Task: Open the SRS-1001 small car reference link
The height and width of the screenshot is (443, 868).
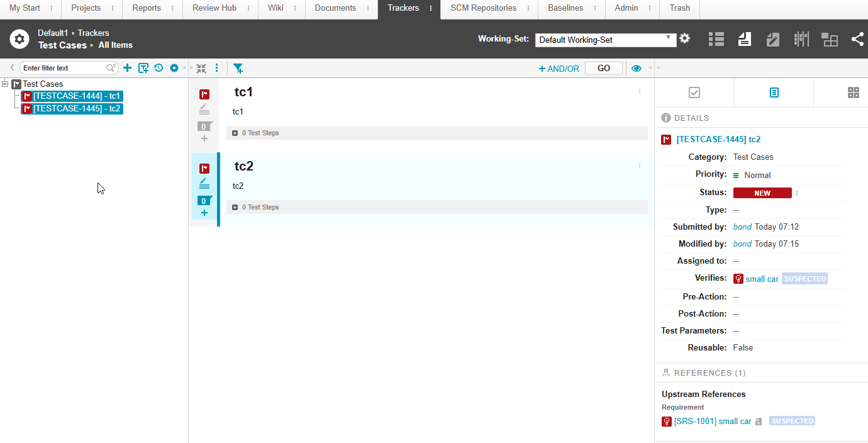Action: click(x=712, y=421)
